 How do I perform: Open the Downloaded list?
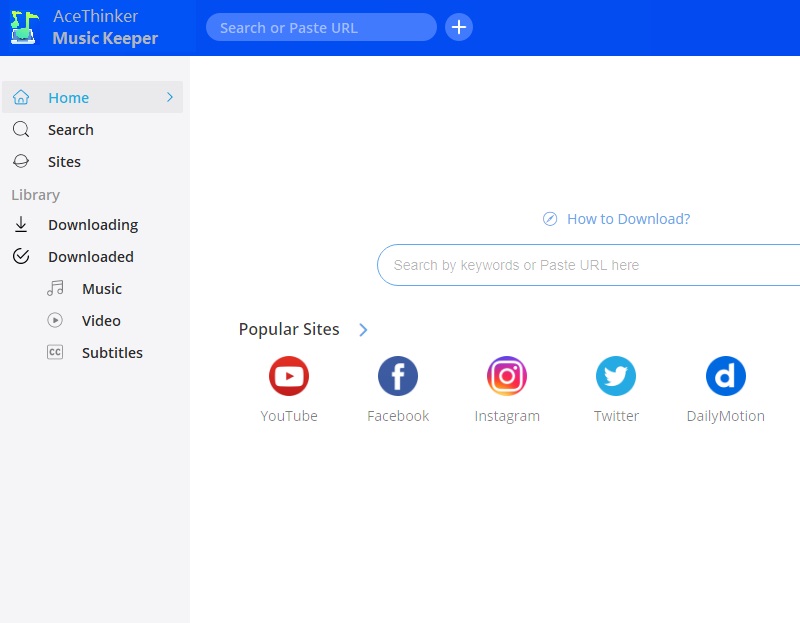92,257
